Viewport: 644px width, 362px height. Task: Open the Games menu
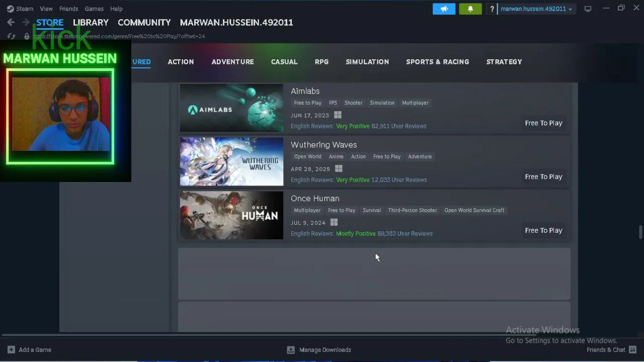tap(94, 9)
